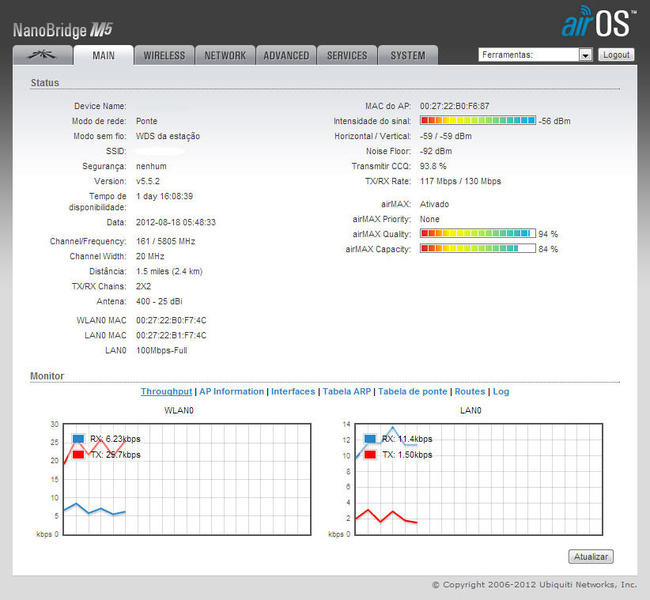Go to the ADVANCED tab
Screen dimensions: 650x600
tap(286, 55)
